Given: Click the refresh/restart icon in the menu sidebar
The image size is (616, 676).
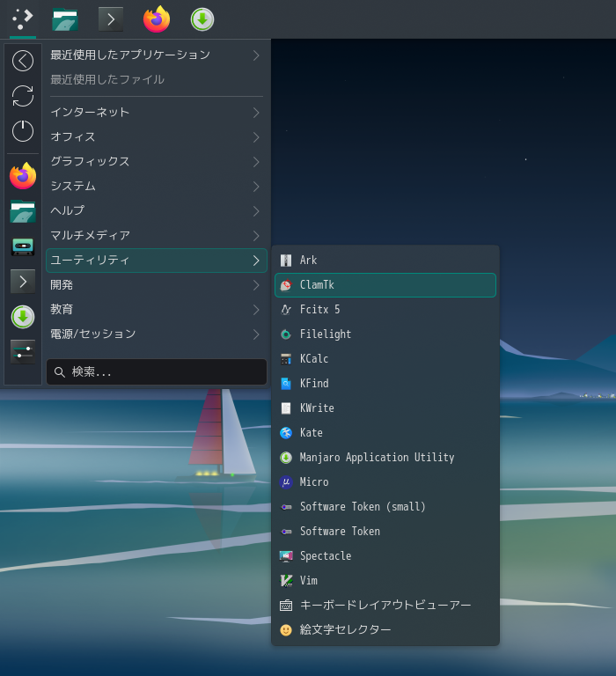Looking at the screenshot, I should pyautogui.click(x=23, y=96).
